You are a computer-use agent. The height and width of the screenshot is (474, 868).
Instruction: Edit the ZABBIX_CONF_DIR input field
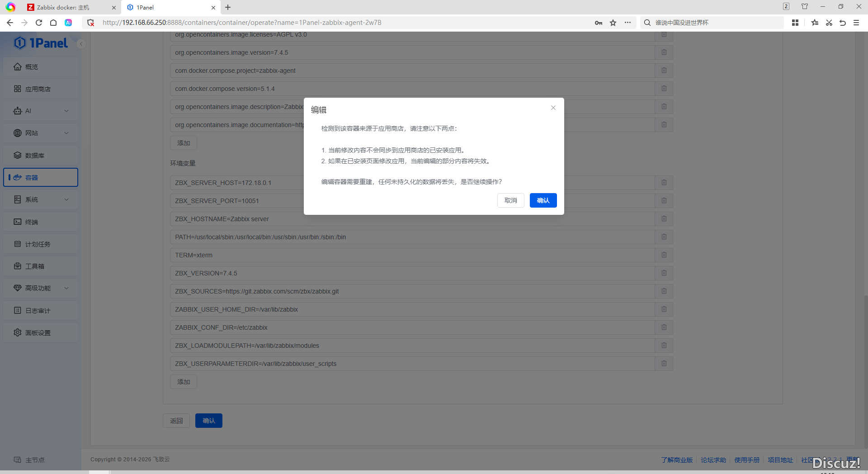[412, 327]
